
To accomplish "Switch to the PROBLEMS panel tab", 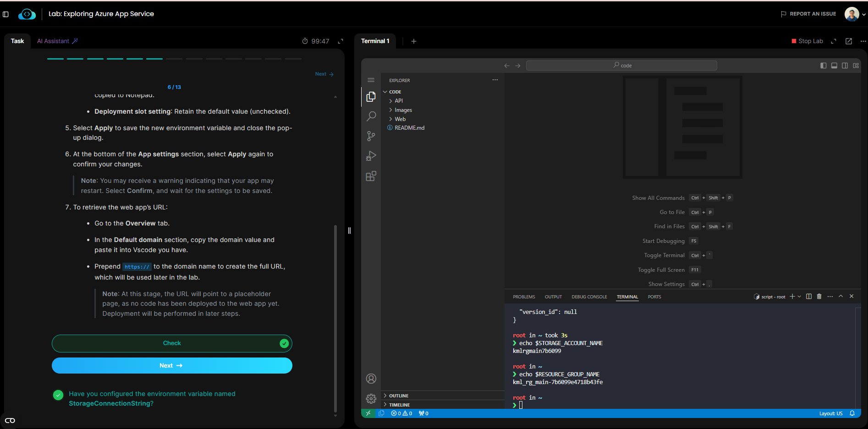I will 524,297.
